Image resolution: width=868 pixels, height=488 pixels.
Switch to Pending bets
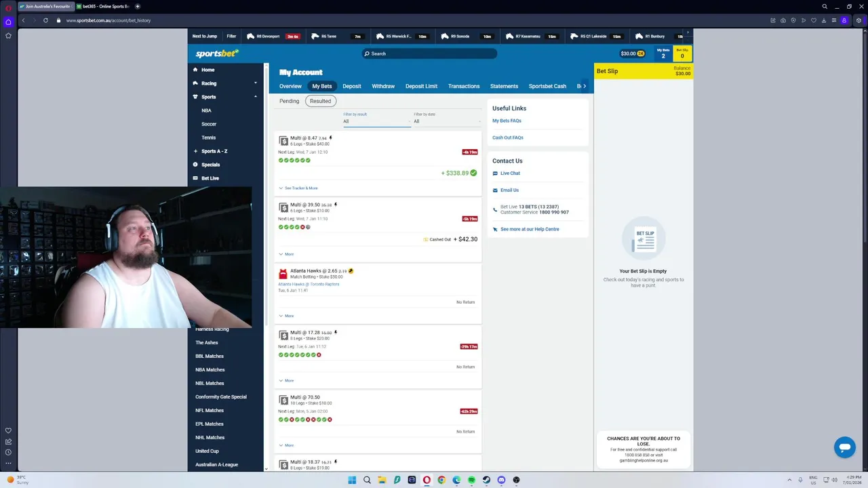tap(289, 101)
